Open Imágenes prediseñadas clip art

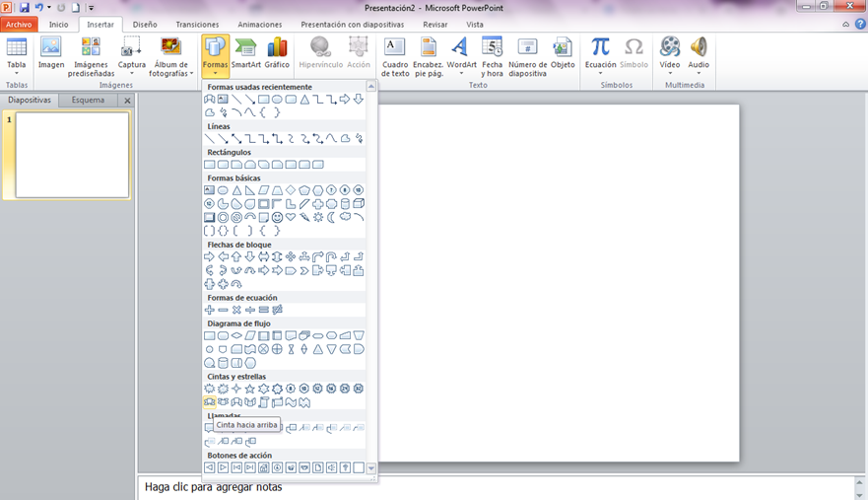point(91,56)
